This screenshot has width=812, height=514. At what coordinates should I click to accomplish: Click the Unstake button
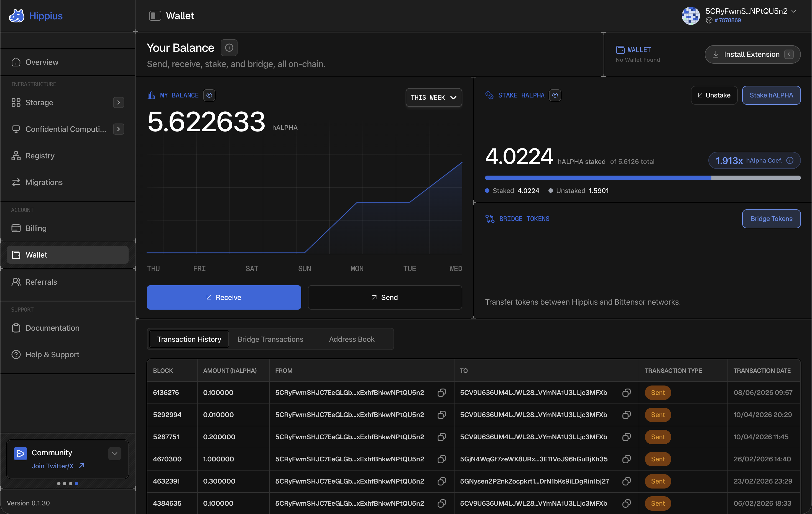click(x=714, y=95)
